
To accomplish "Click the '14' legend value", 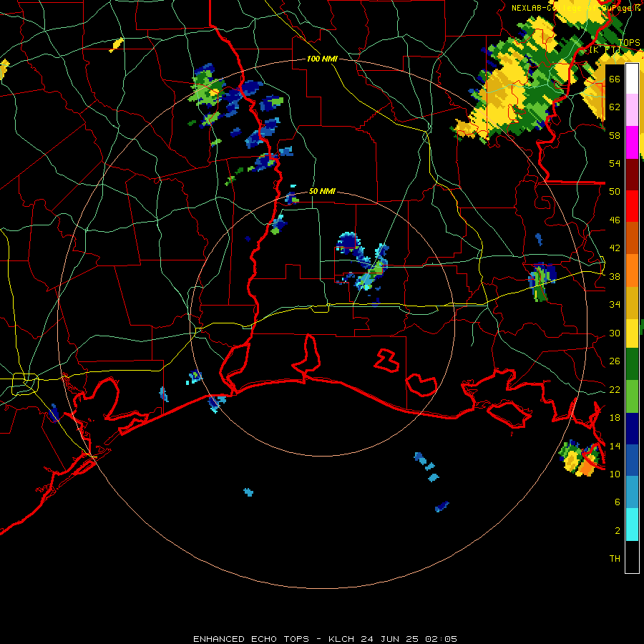I will click(615, 446).
